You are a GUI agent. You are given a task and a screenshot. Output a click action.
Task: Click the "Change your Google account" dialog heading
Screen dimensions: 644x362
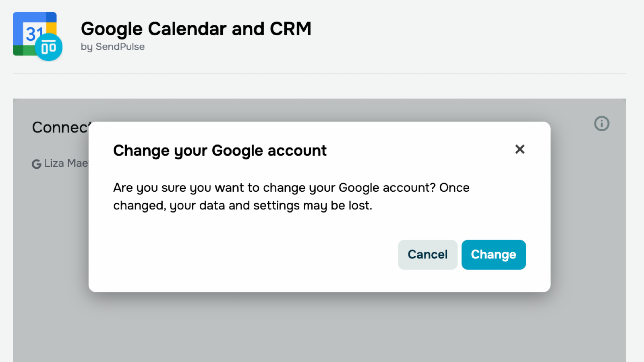click(x=219, y=151)
